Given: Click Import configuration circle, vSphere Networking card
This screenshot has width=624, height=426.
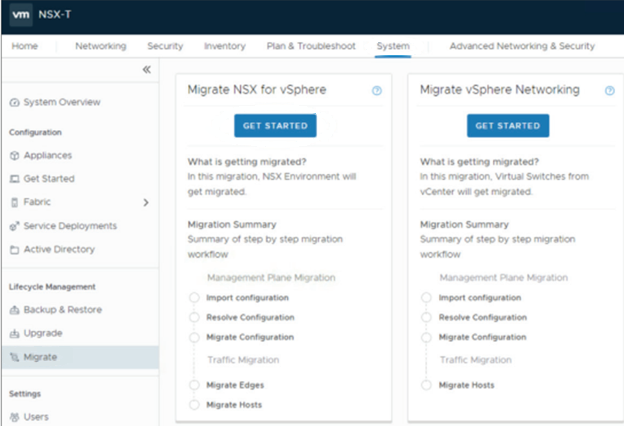Looking at the screenshot, I should [x=426, y=298].
